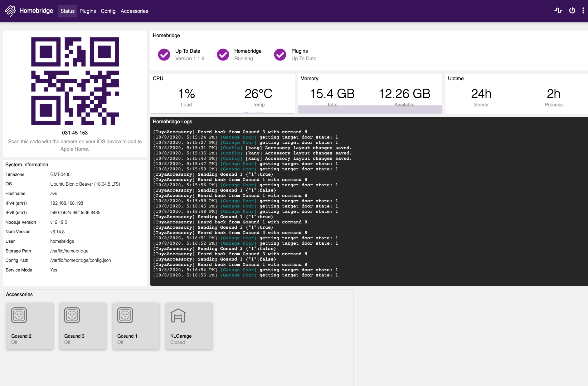Image resolution: width=588 pixels, height=386 pixels.
Task: Open the Plugins tab
Action: [88, 11]
